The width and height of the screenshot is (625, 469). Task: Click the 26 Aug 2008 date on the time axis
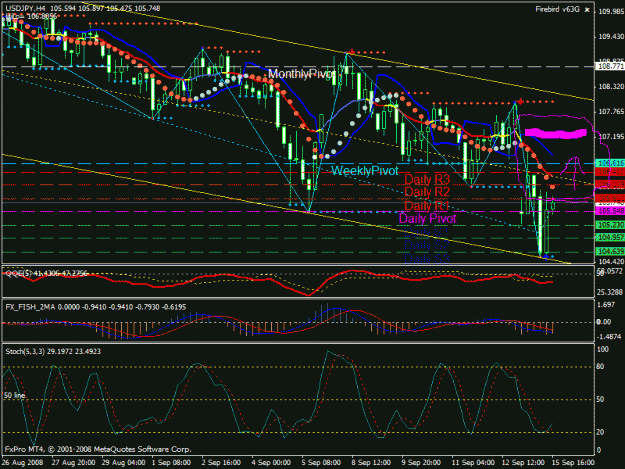[x=22, y=463]
